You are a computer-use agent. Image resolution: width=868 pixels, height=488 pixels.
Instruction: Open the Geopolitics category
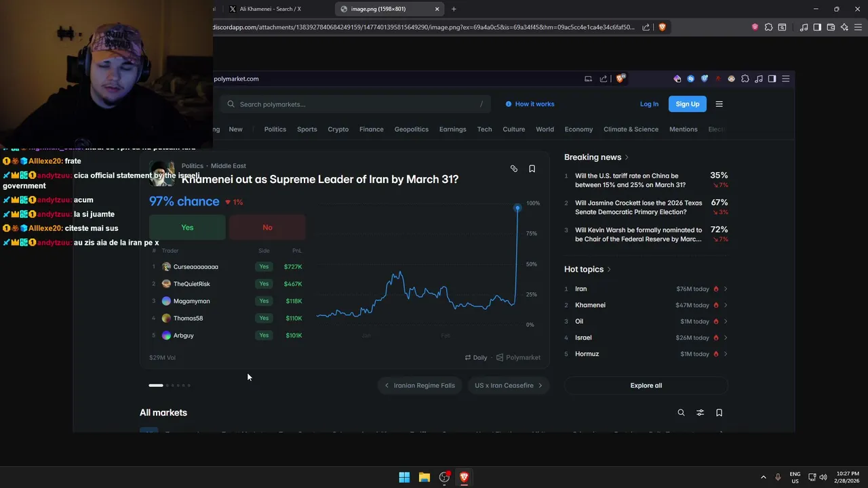tap(412, 129)
